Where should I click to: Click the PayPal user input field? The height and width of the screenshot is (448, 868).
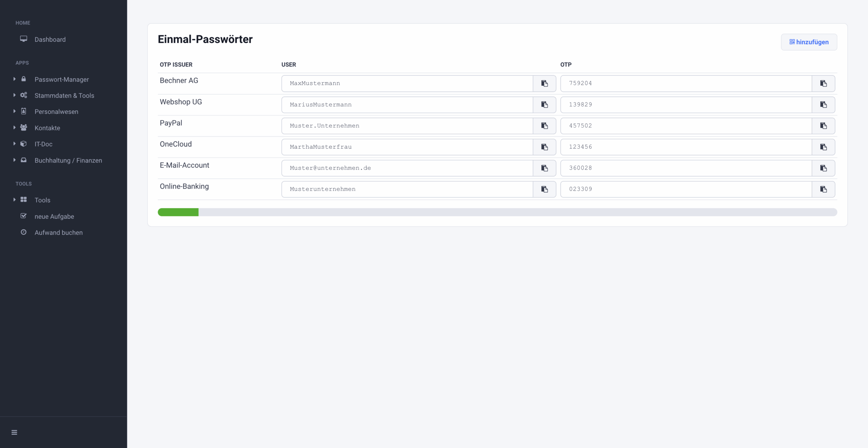click(407, 126)
